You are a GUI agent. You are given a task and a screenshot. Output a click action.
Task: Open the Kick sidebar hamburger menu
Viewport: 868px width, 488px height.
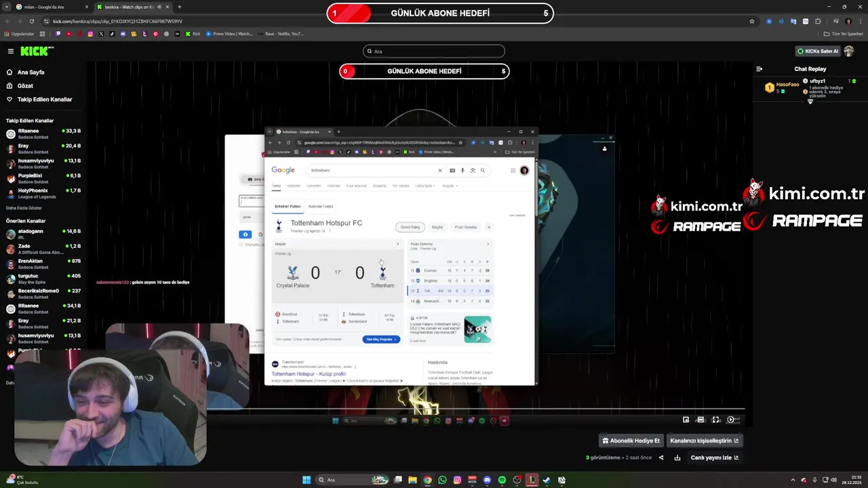[10, 51]
